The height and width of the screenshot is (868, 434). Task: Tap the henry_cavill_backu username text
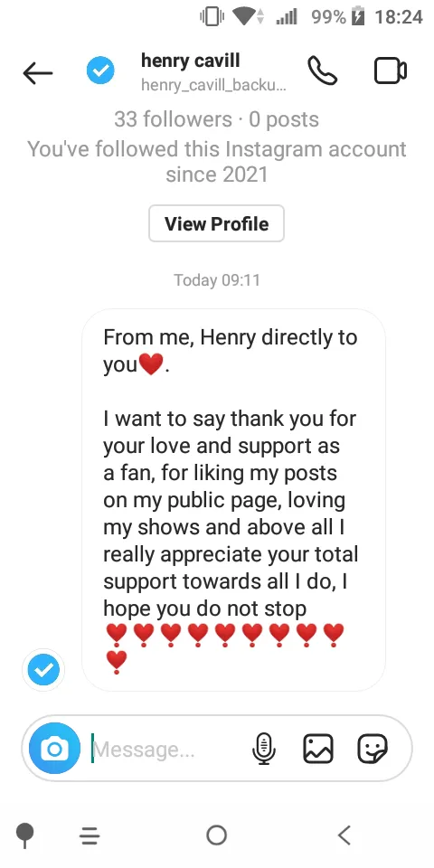tap(213, 85)
